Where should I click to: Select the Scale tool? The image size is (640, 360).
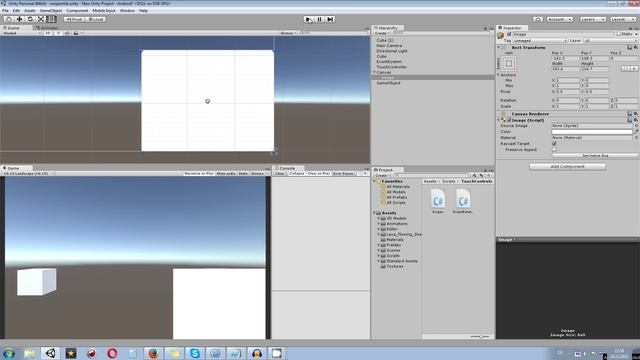(x=41, y=19)
